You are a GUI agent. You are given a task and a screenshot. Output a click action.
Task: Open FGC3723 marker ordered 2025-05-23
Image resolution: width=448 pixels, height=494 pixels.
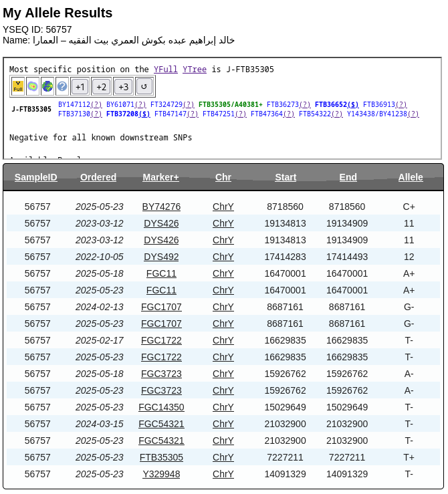(x=161, y=390)
